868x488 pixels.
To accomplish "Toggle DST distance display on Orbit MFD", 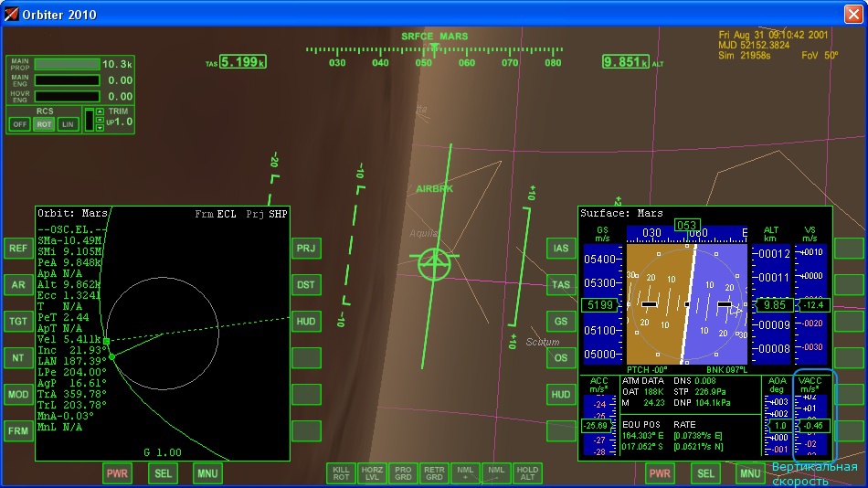I will click(306, 285).
